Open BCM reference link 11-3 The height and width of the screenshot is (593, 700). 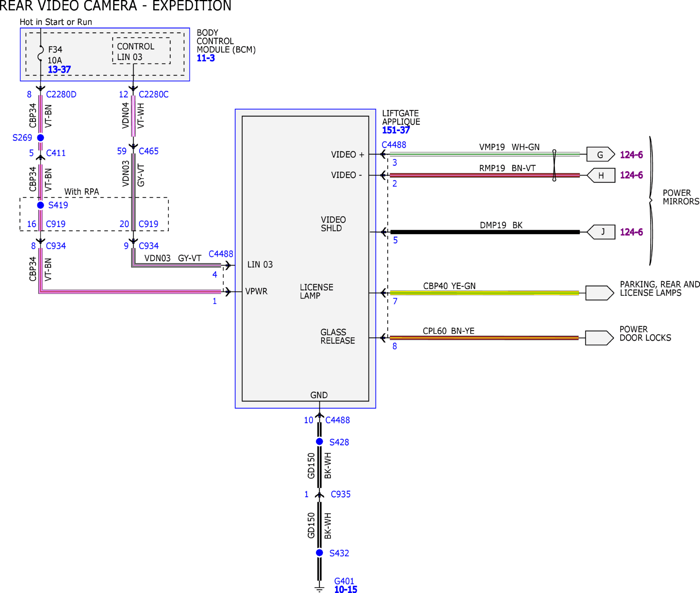coord(206,58)
